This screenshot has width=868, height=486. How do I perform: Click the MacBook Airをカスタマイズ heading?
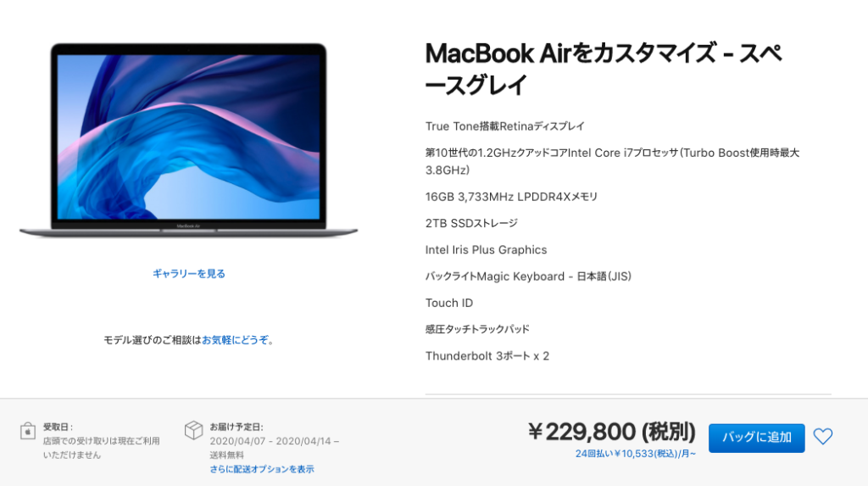coord(604,70)
